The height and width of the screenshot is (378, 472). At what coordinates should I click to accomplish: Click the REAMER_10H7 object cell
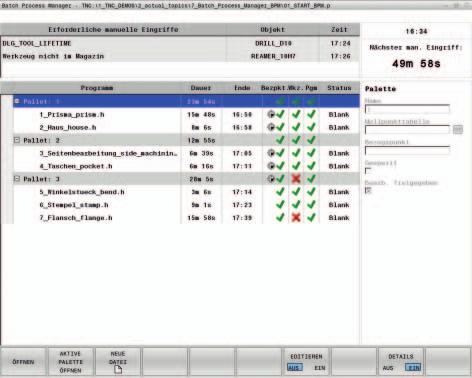tap(273, 56)
